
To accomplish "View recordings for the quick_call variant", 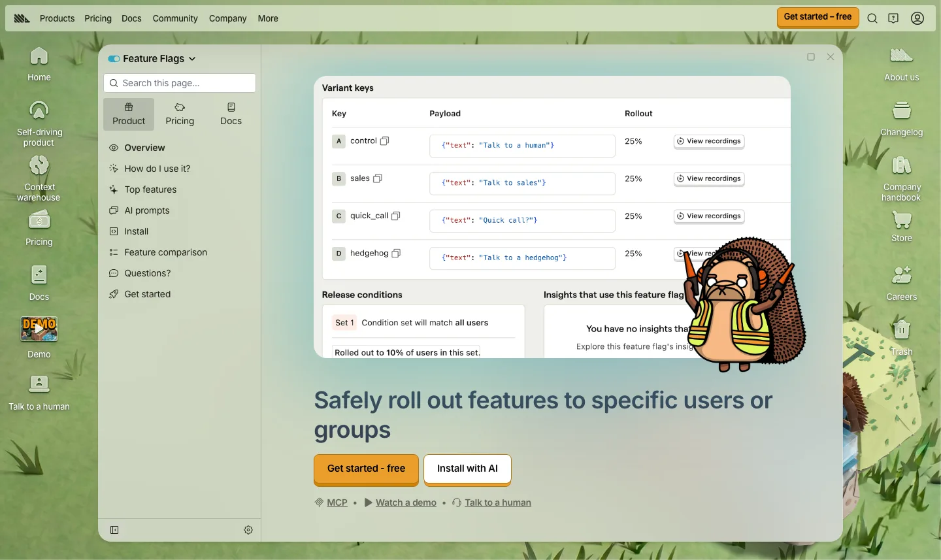I will click(x=709, y=216).
